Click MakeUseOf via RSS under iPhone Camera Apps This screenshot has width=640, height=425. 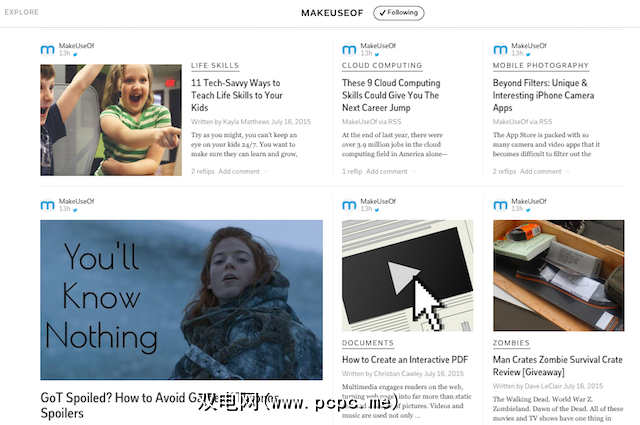pyautogui.click(x=522, y=122)
